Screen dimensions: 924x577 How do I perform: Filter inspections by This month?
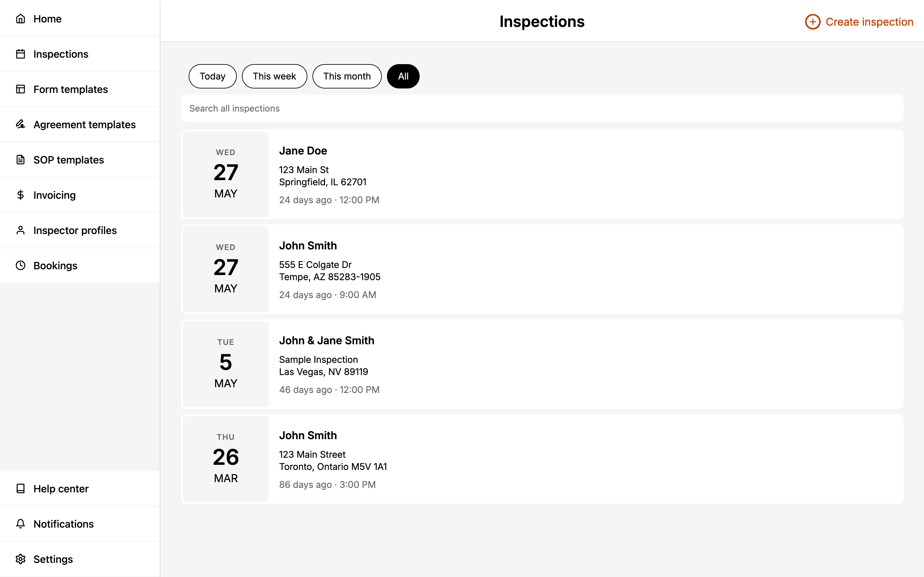347,76
